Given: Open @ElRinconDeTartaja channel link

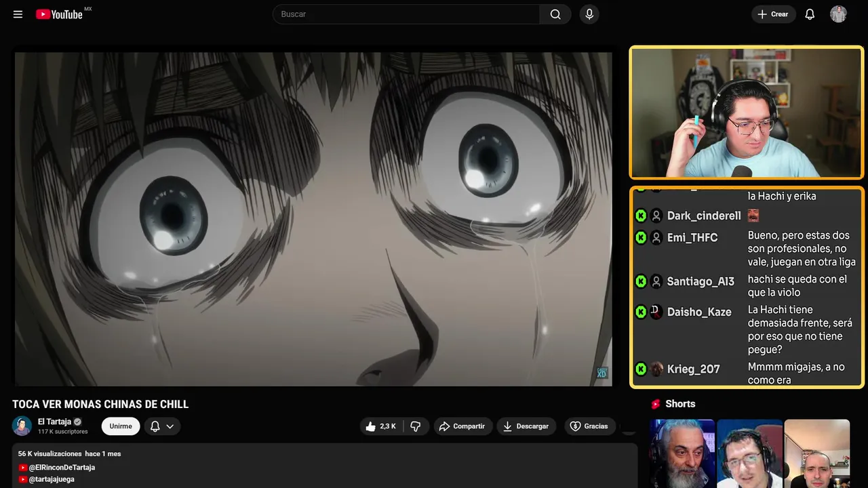Looking at the screenshot, I should coord(62,468).
